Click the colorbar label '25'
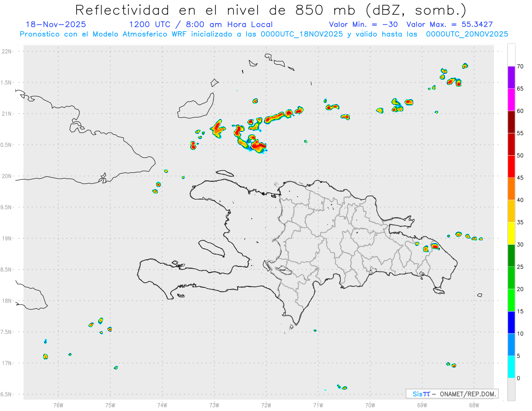Image resolution: width=532 pixels, height=411 pixels. click(x=520, y=266)
